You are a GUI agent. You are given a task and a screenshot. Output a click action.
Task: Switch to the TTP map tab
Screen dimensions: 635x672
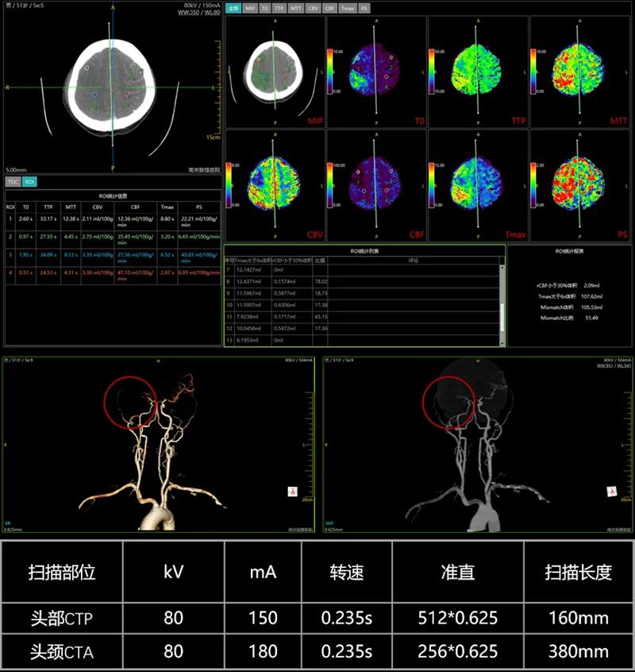(279, 8)
